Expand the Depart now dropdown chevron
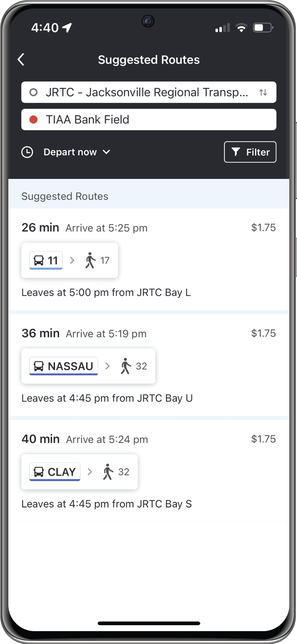The height and width of the screenshot is (644, 297). pyautogui.click(x=106, y=152)
